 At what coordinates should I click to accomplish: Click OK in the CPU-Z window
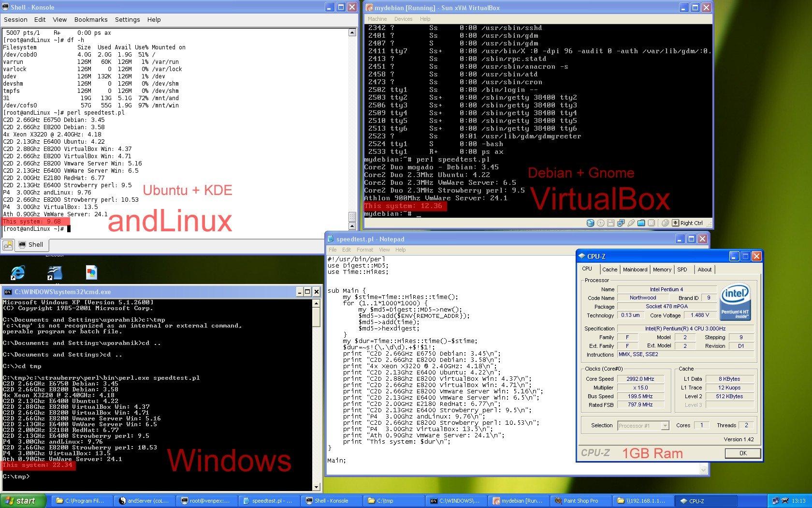click(x=743, y=453)
